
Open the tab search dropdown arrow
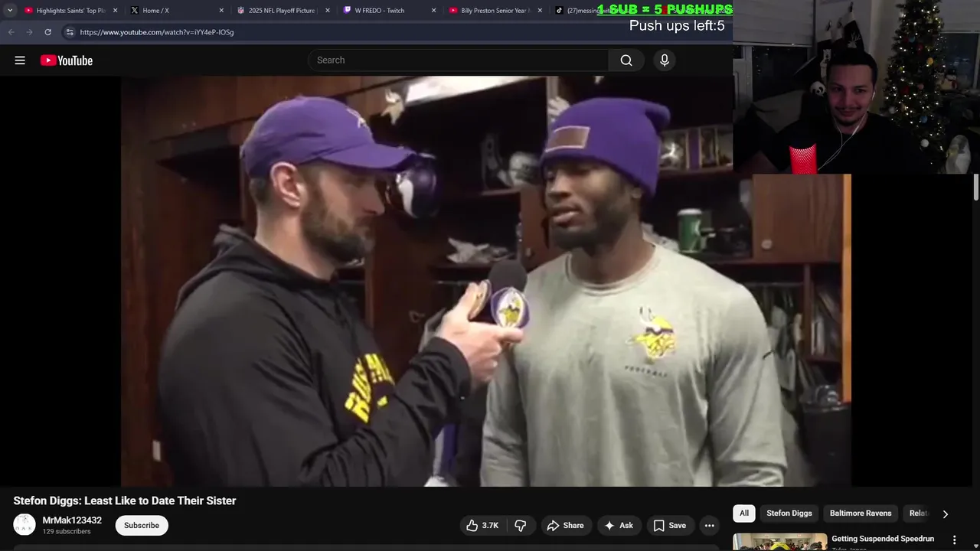coord(10,11)
